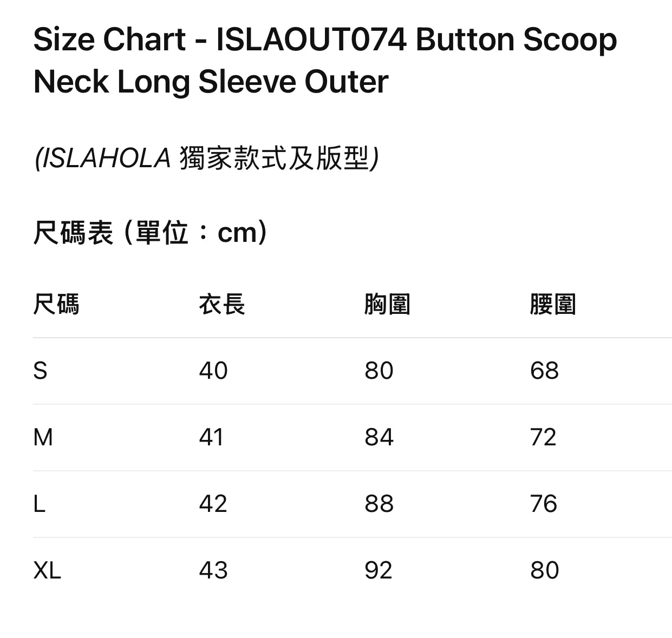
Task: Click the 尺碼 column header
Action: 56,304
